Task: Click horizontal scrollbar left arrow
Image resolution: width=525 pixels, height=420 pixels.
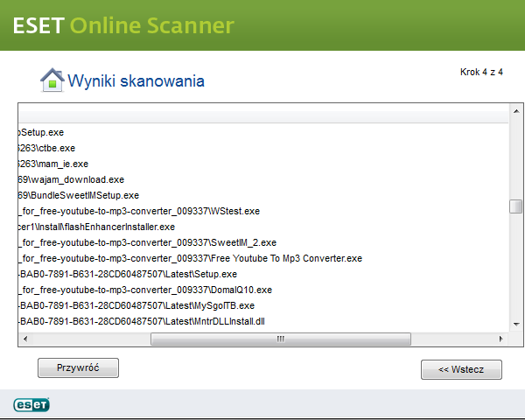Action: click(25, 339)
